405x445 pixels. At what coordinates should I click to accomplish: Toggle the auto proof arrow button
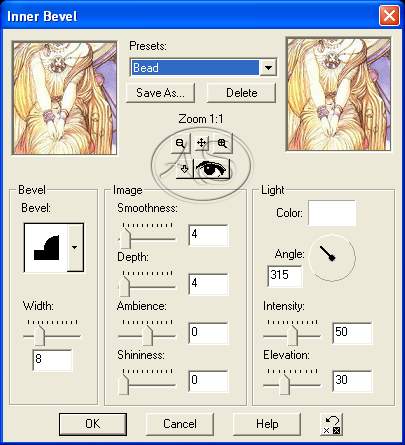184,169
